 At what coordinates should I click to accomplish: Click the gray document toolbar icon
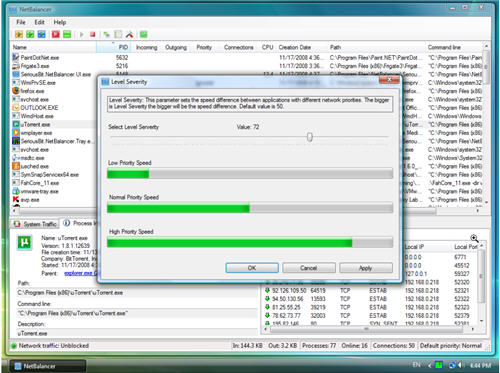click(118, 34)
